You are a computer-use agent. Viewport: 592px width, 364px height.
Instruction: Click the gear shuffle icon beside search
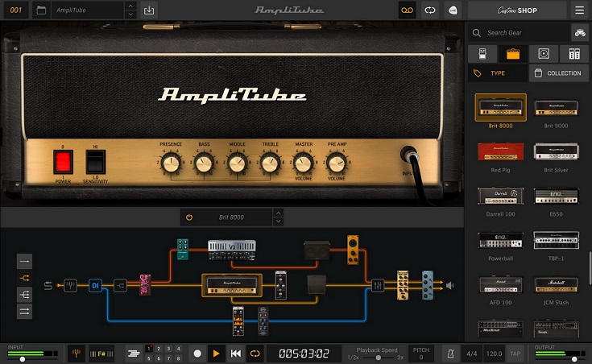pos(580,33)
